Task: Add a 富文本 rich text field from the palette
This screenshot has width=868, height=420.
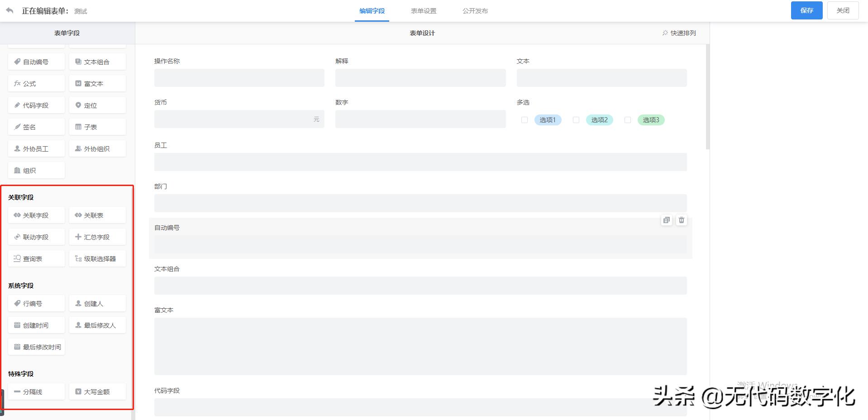Action: (x=97, y=84)
